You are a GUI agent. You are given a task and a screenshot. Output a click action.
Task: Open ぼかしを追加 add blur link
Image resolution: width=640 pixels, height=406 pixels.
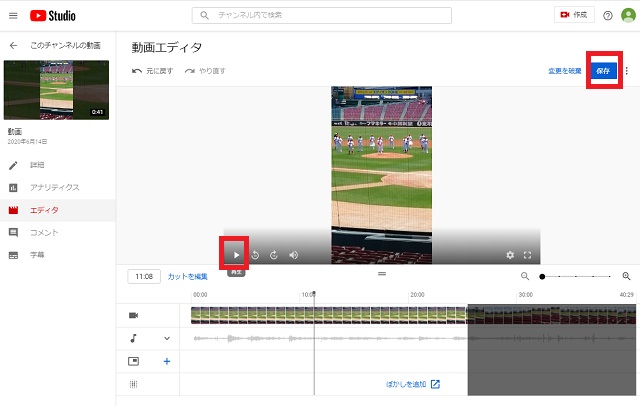[413, 384]
